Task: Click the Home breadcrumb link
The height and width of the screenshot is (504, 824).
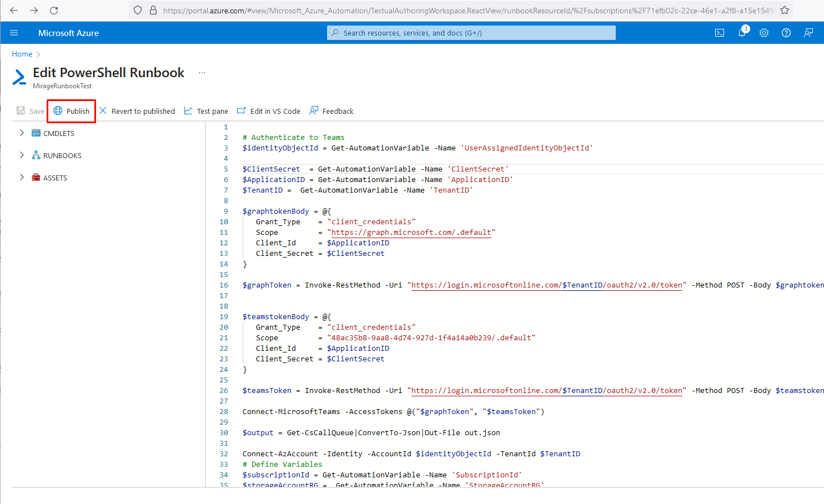Action: point(22,54)
